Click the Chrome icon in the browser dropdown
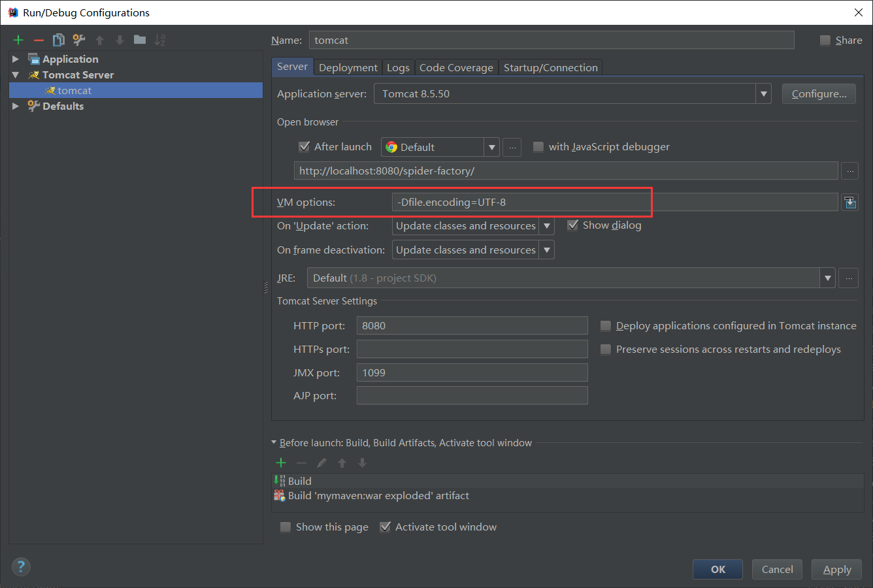 coord(391,147)
